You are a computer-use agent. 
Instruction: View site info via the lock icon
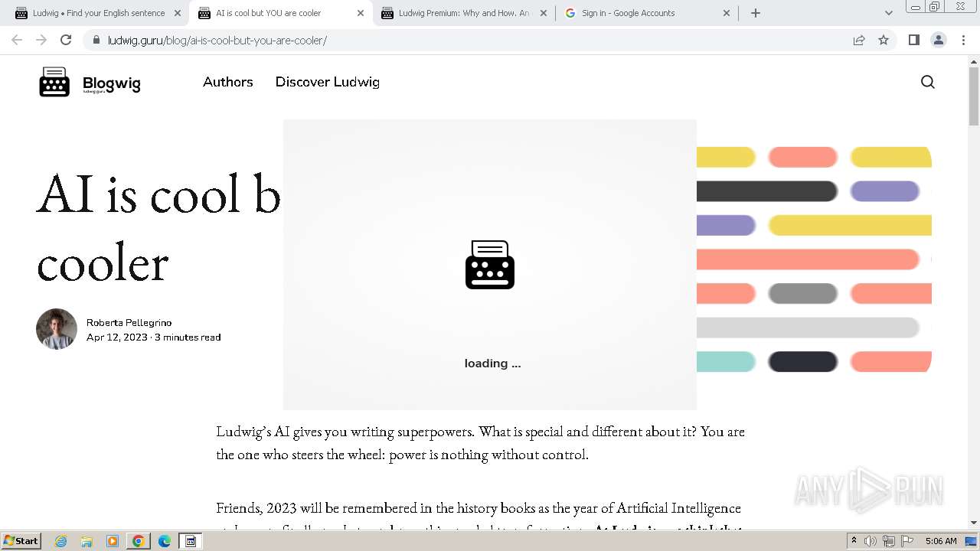pos(96,40)
